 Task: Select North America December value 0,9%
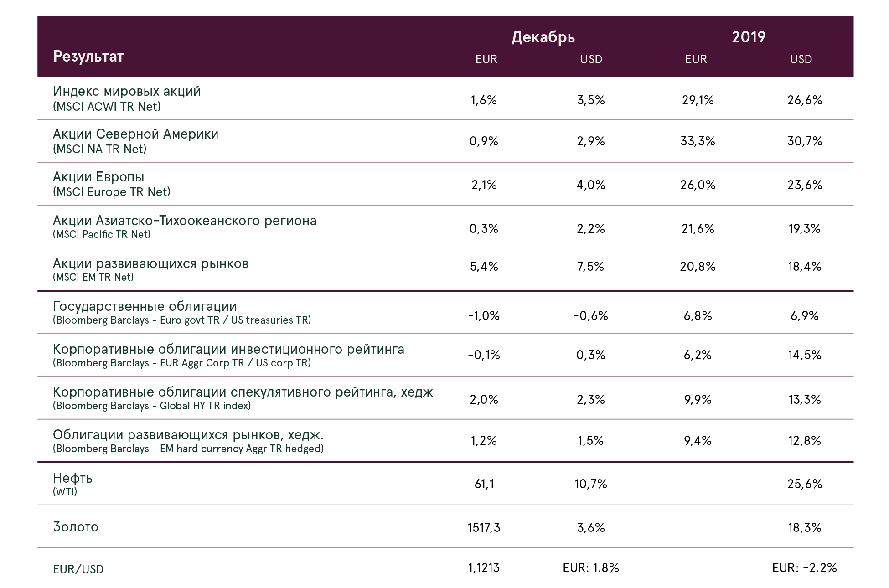[484, 141]
